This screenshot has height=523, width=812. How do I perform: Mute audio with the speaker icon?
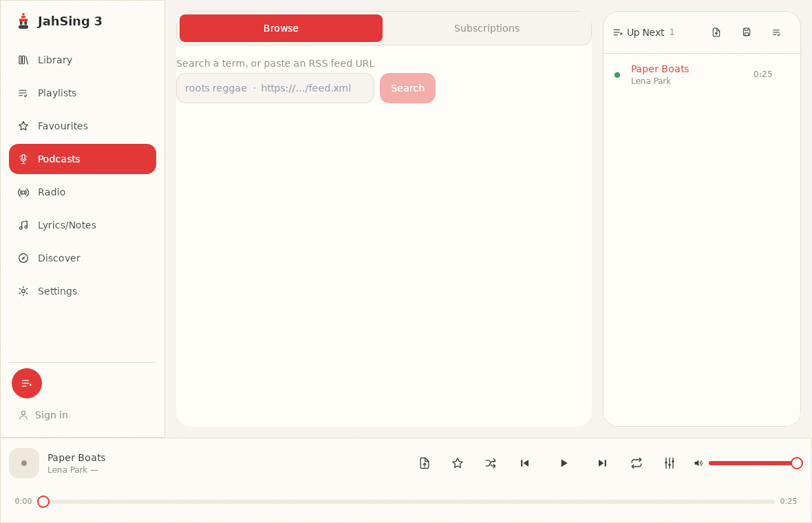click(698, 463)
